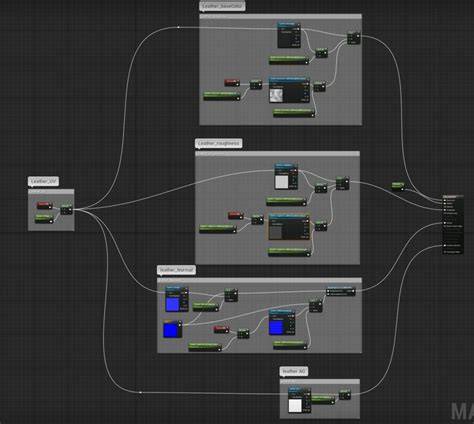Click reroute point on bottom UV wire
474x424 pixels.
(140, 392)
